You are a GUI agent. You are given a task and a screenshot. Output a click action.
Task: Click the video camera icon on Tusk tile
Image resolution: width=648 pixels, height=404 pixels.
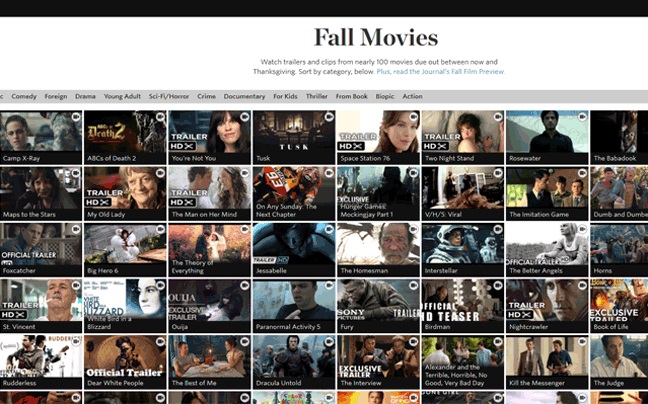click(329, 117)
